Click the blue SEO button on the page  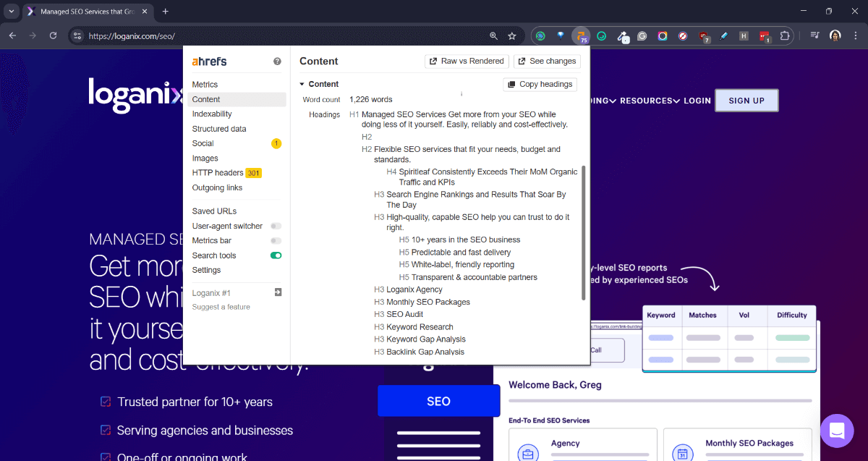[x=438, y=401]
